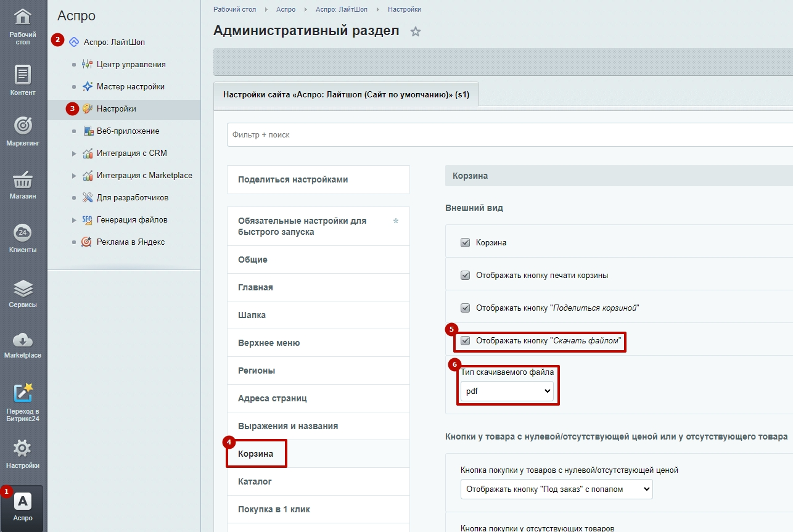Open the Выражения и названия settings section
This screenshot has width=793, height=532.
tap(318, 426)
